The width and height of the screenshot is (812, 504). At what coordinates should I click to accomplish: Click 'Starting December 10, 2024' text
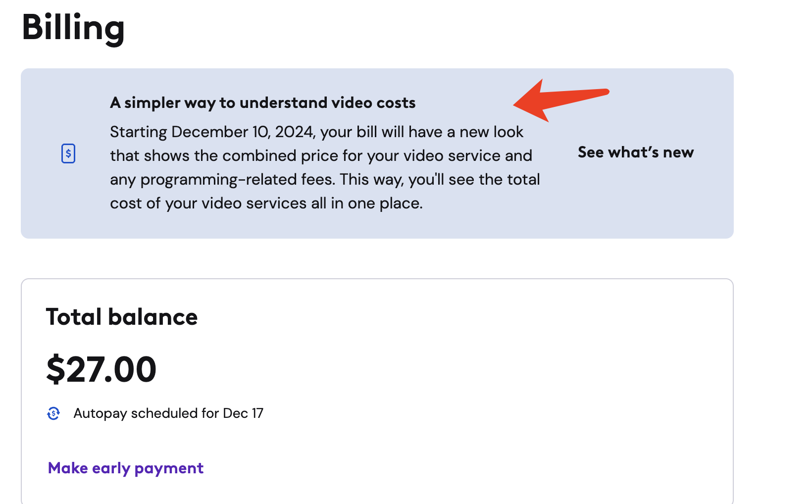213,132
